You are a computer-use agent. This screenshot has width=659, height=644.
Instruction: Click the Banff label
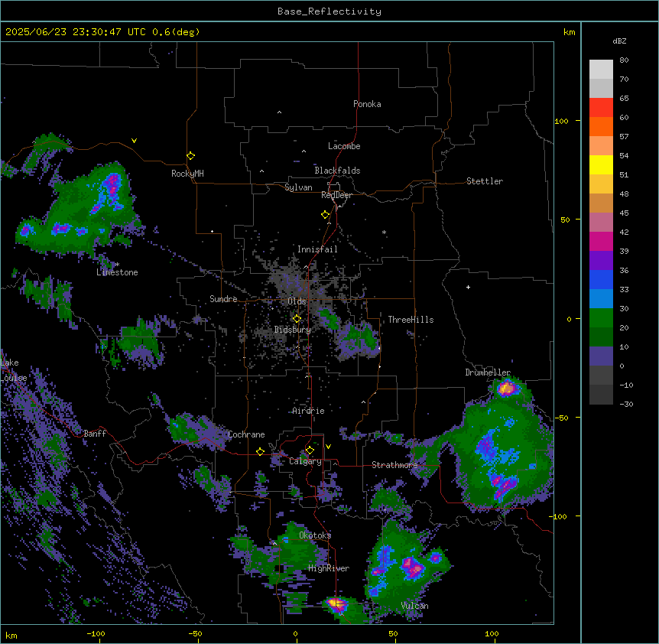95,434
